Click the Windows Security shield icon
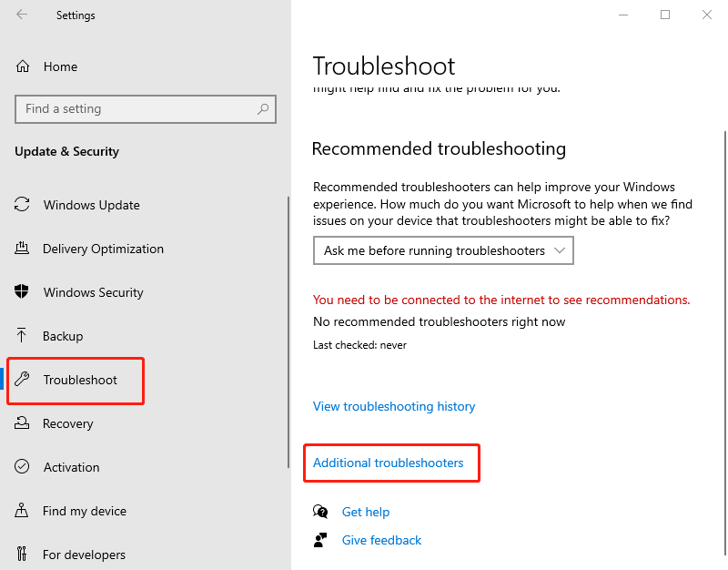 pos(24,292)
